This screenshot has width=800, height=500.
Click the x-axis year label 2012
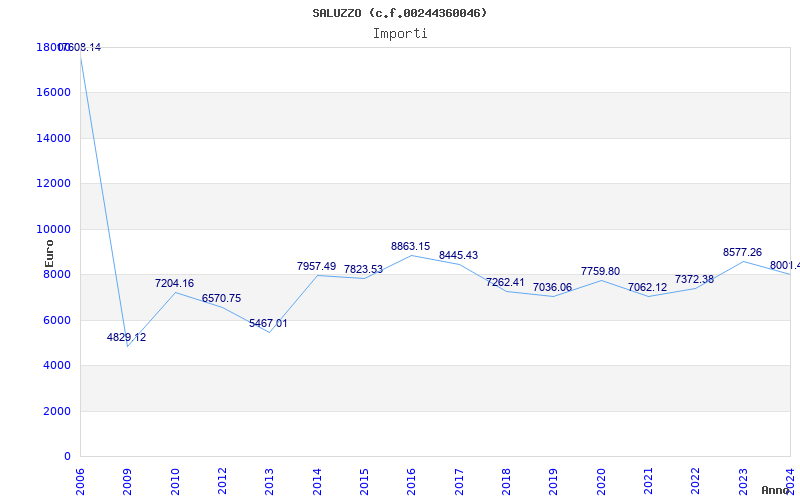pyautogui.click(x=222, y=482)
